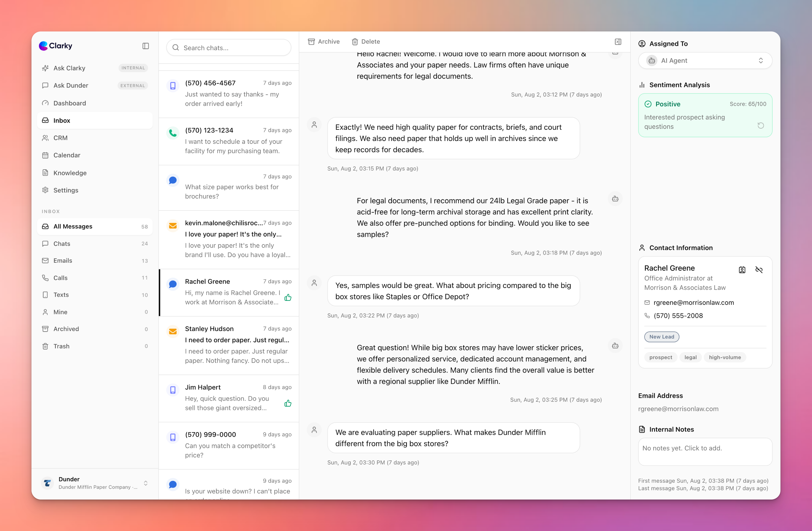Go to the Dashboard page
Image resolution: width=812 pixels, height=531 pixels.
tap(95, 103)
